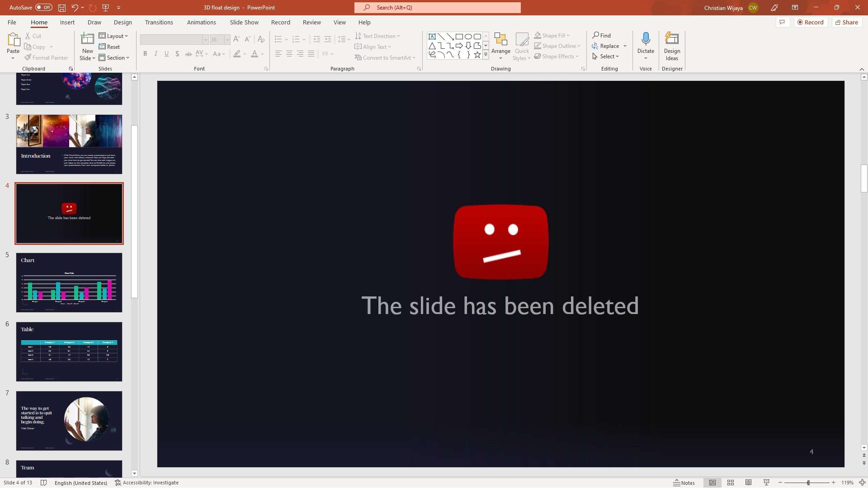Open the Animations ribbon tab

(202, 22)
